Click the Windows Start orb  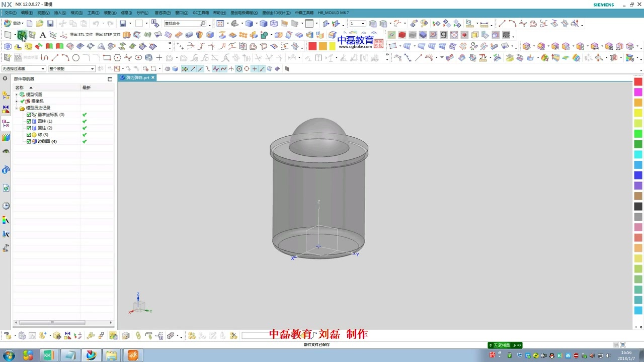[x=9, y=355]
